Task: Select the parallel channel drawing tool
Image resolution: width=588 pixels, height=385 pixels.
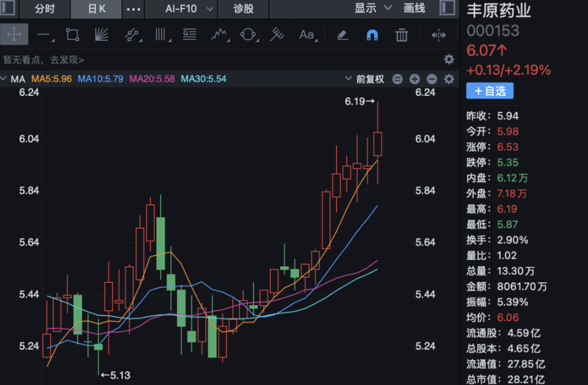Action: click(132, 35)
